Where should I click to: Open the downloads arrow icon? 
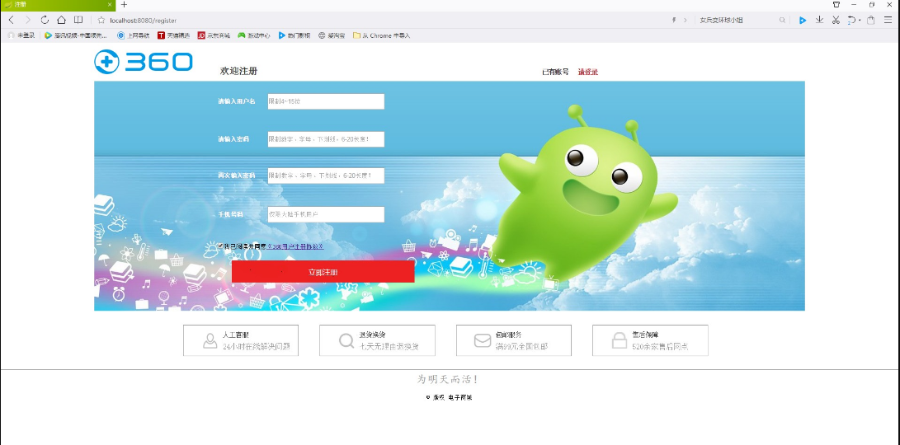click(x=819, y=20)
